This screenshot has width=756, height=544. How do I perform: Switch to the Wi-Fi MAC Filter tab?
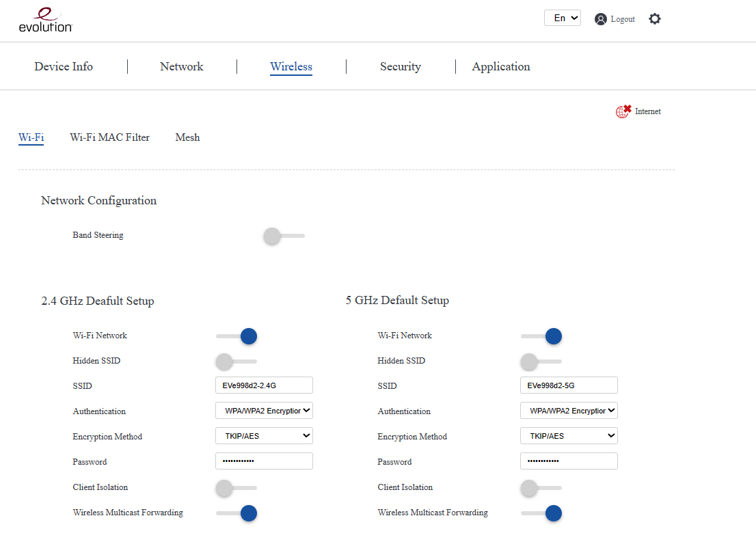pos(109,137)
